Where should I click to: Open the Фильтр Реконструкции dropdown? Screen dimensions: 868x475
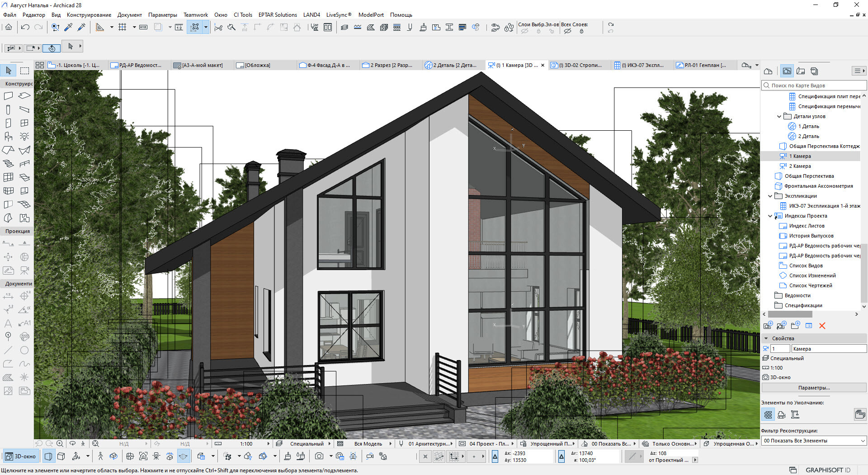(x=813, y=441)
